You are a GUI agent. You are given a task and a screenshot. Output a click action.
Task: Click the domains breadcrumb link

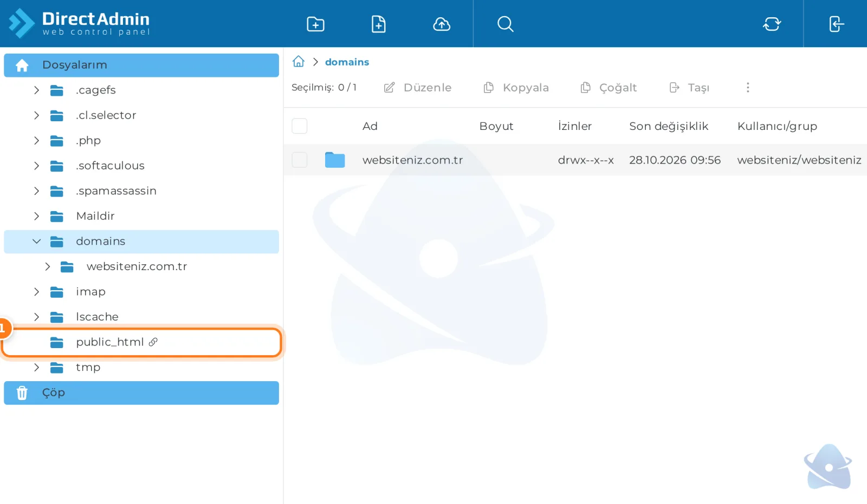pyautogui.click(x=347, y=62)
